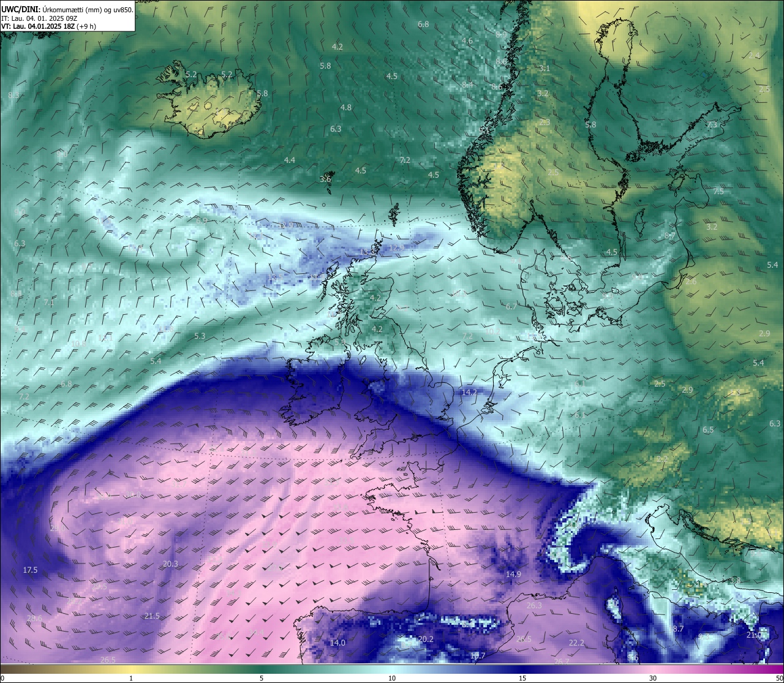Click the 20.2 value label
The height and width of the screenshot is (683, 784).
[426, 639]
